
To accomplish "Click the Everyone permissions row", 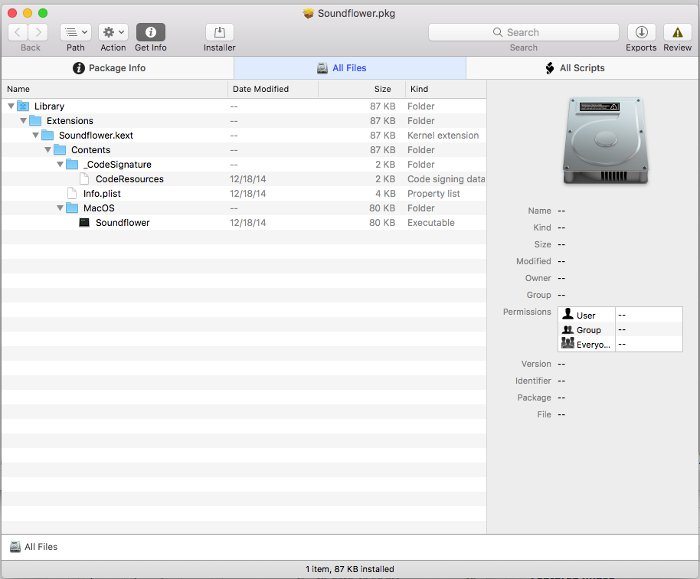I will (620, 344).
